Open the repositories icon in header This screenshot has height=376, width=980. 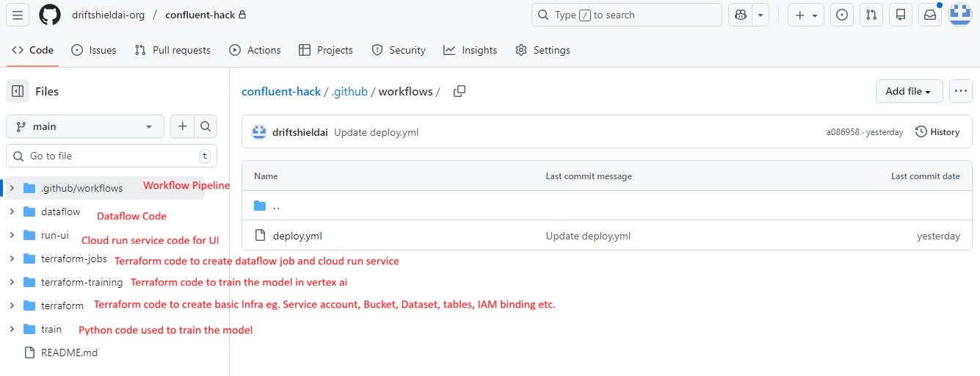[x=901, y=15]
